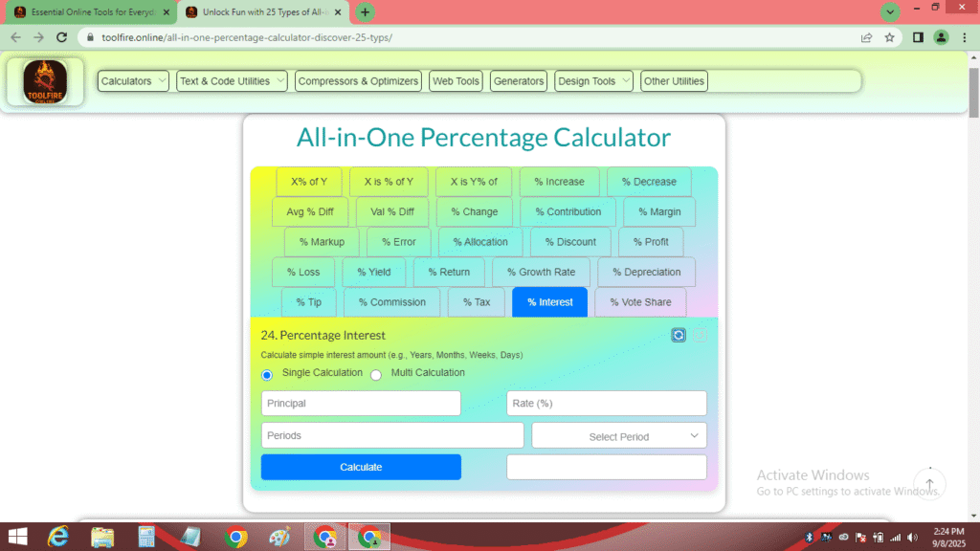Image resolution: width=980 pixels, height=551 pixels.
Task: Click the Toolfire logo
Action: (x=44, y=80)
